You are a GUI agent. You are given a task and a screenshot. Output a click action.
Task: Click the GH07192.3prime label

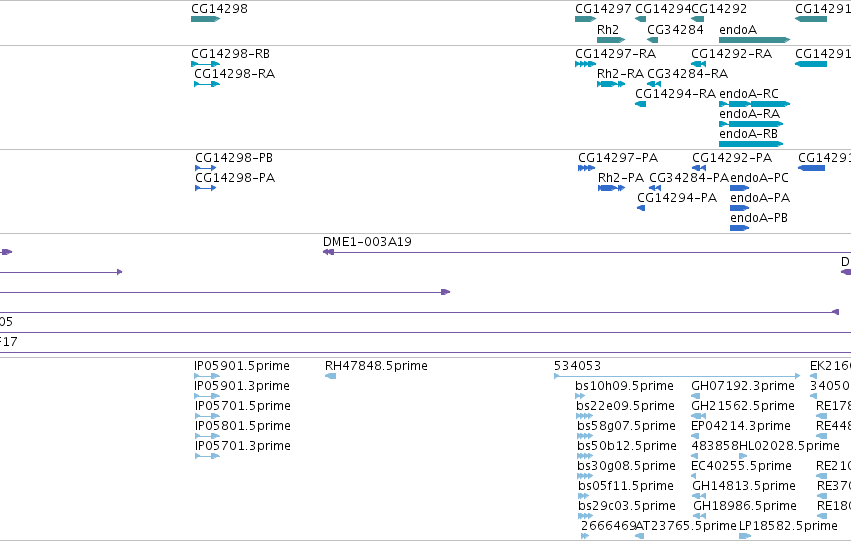pos(742,386)
